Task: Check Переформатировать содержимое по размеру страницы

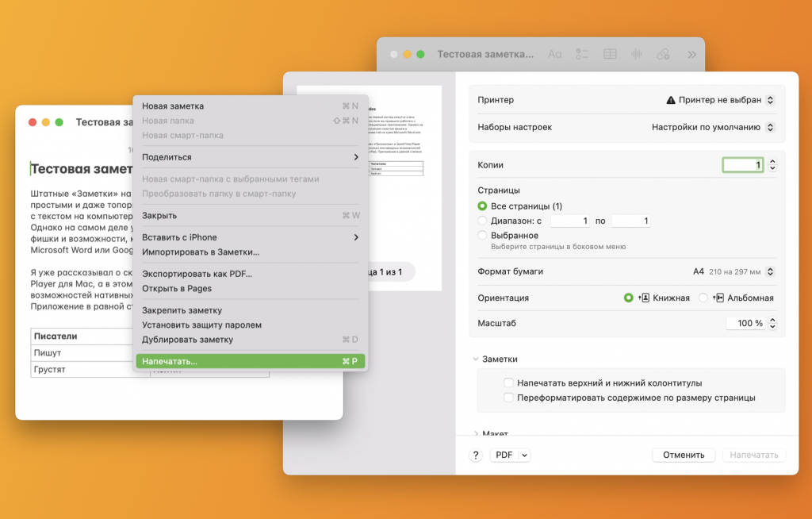Action: tap(509, 398)
